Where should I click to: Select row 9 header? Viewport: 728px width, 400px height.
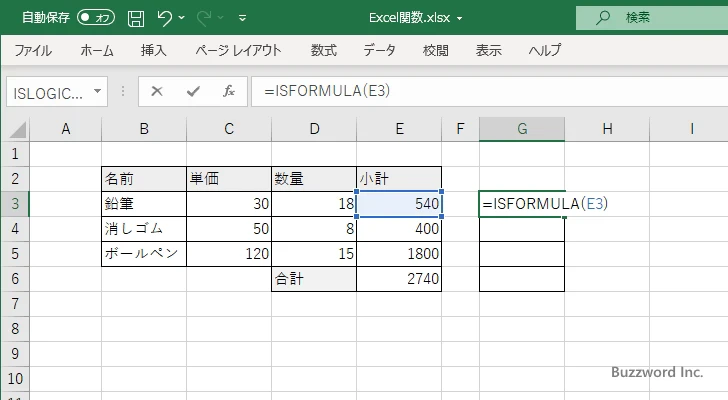(15, 354)
